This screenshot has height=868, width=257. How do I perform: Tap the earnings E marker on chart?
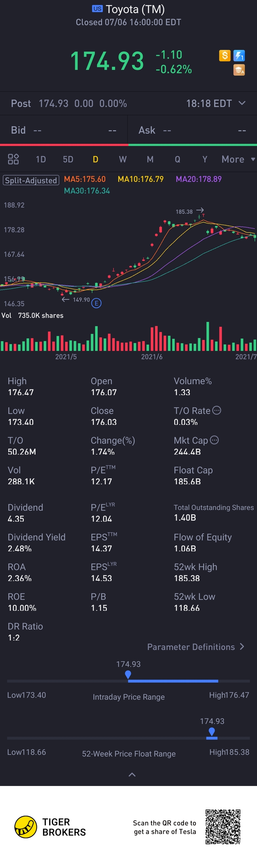click(96, 303)
